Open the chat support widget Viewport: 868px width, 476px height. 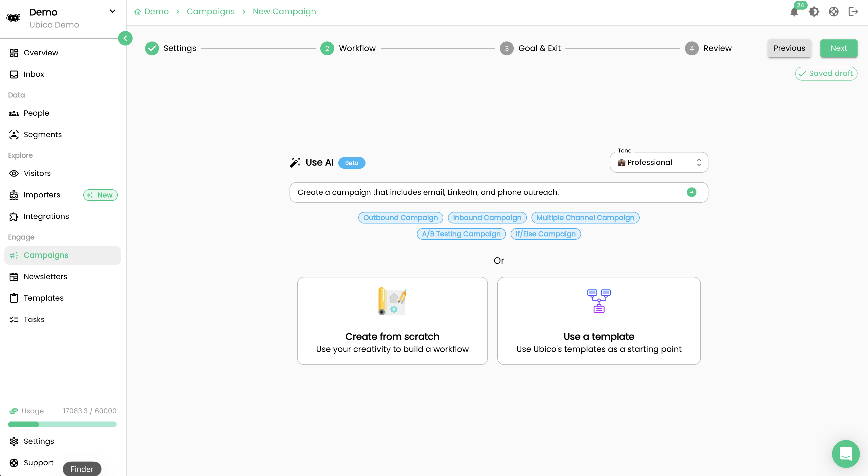point(845,453)
